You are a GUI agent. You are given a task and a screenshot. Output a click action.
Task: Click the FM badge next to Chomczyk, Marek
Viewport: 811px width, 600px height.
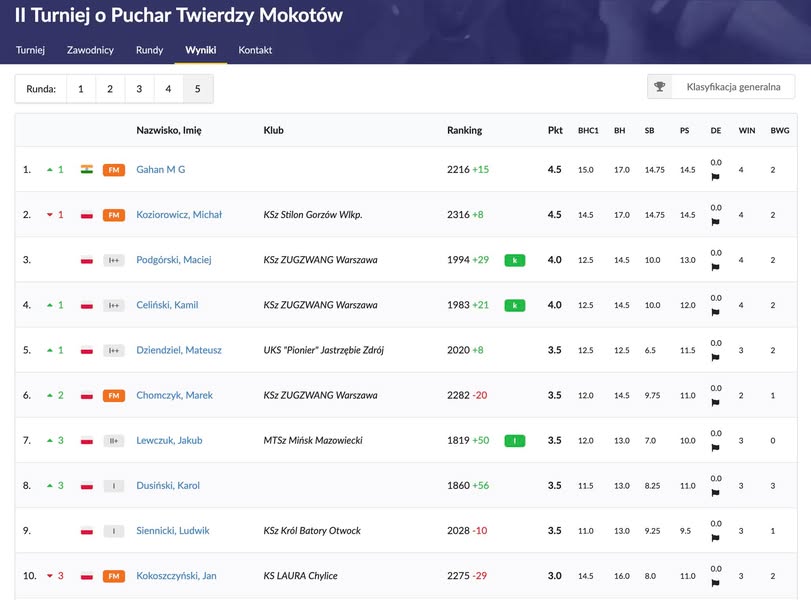(114, 396)
